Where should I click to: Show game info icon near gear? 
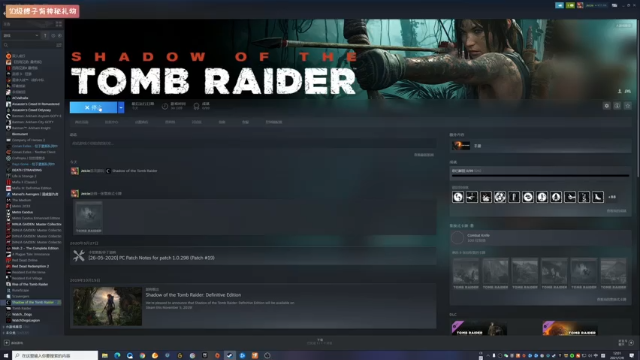tap(617, 106)
